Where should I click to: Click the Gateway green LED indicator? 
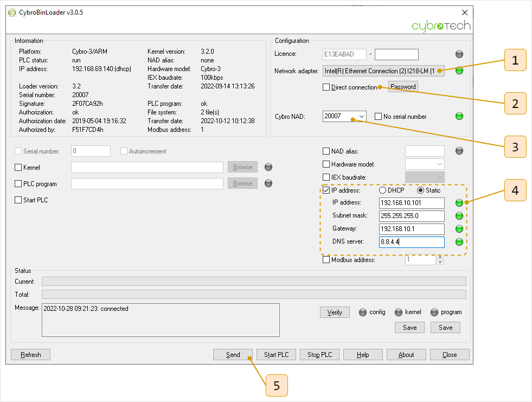click(x=459, y=229)
